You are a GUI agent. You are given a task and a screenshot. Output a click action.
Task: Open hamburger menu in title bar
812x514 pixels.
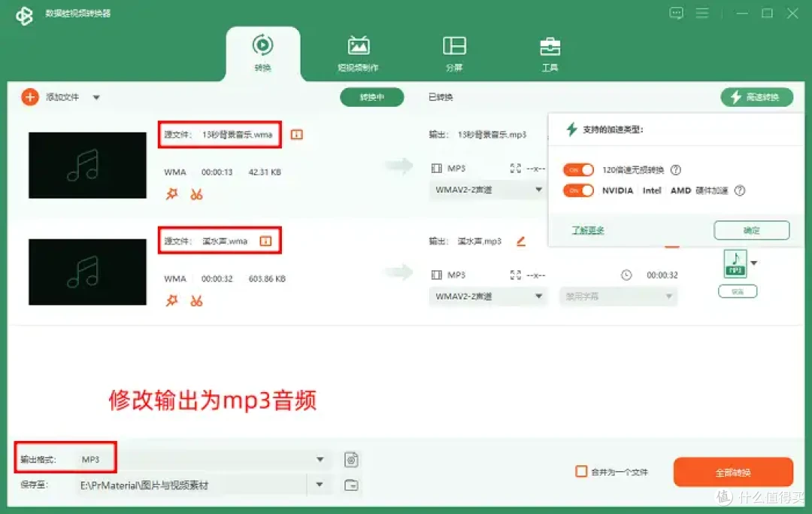(701, 13)
